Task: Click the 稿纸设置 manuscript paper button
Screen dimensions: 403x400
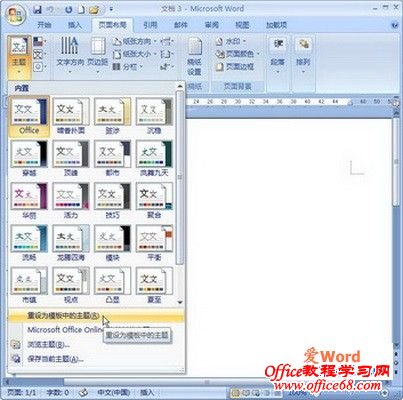Action: click(x=194, y=57)
